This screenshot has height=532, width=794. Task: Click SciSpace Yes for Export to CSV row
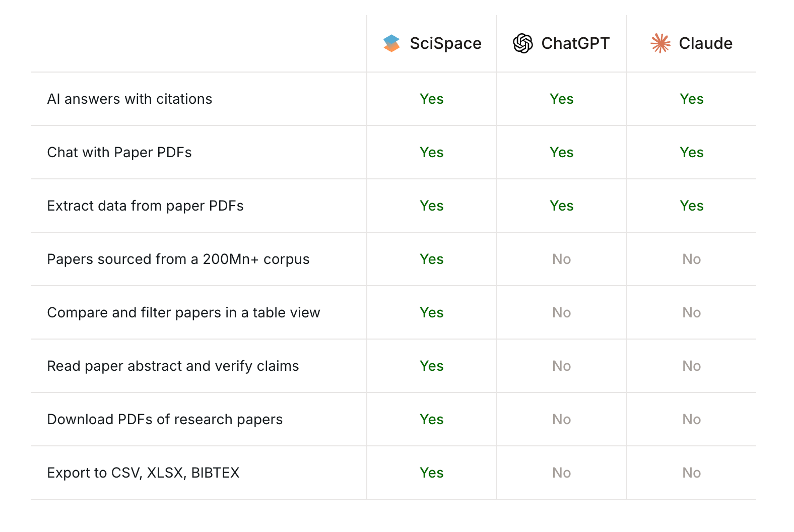[x=432, y=473]
